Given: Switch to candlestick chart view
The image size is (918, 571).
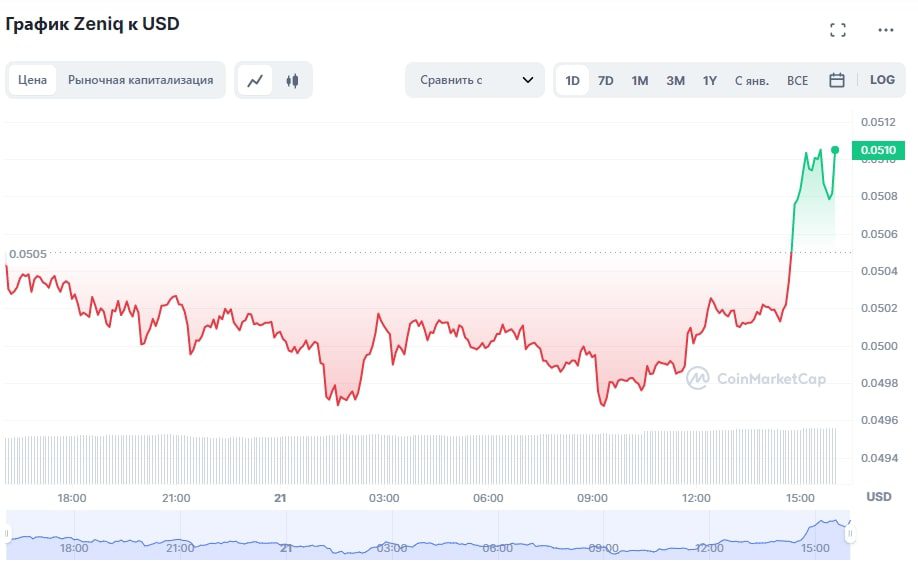Looking at the screenshot, I should (292, 81).
